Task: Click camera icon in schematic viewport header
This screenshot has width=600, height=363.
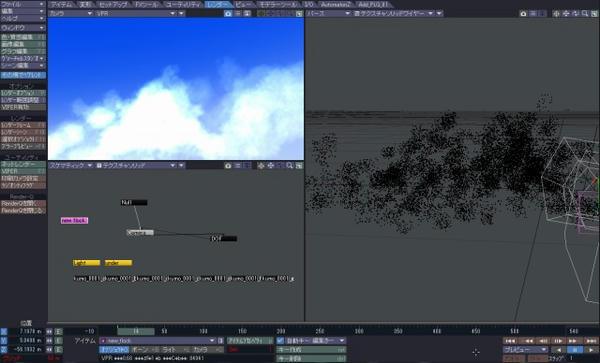Action: [x=228, y=166]
